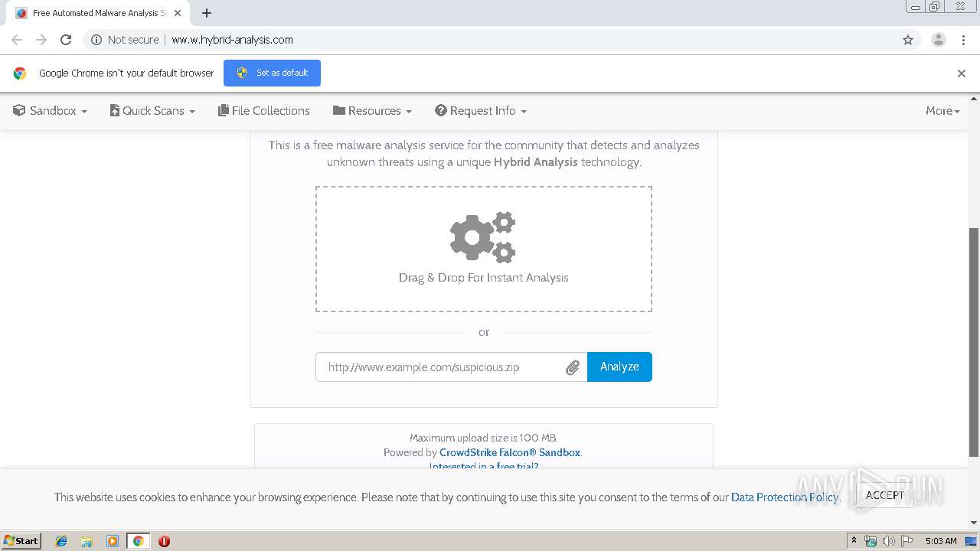Click the Resources folder icon
Viewport: 980px width, 551px height.
(339, 110)
